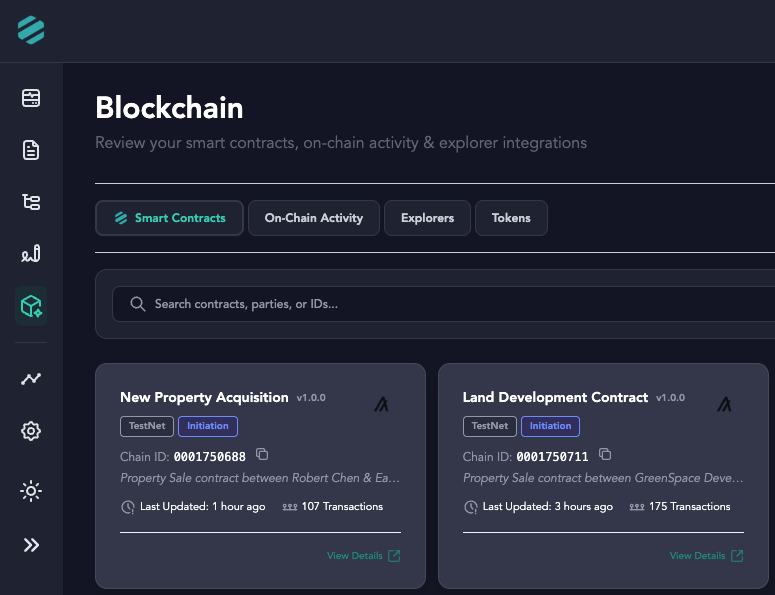Select the blockchain cube sidebar icon
This screenshot has width=775, height=595.
(x=31, y=306)
